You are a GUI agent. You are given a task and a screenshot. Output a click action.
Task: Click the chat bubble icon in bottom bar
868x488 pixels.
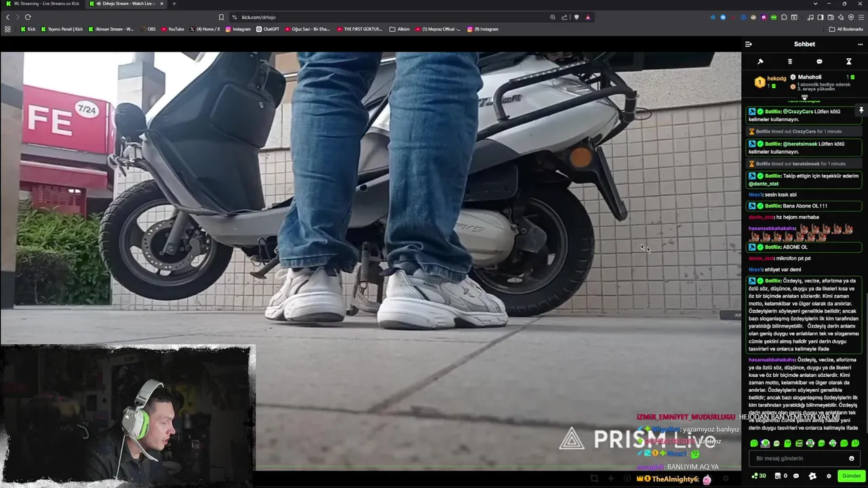point(796,476)
